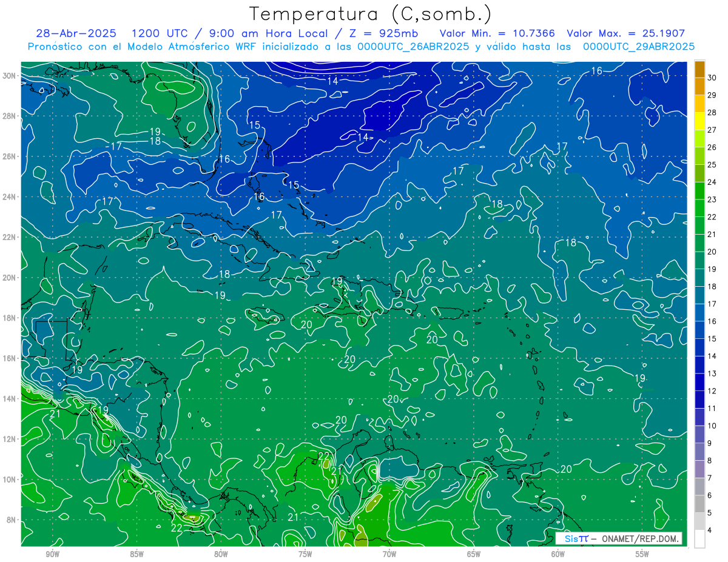Image resolution: width=728 pixels, height=562 pixels.
Task: Click the '8' colorbar label
Action: pos(710,461)
